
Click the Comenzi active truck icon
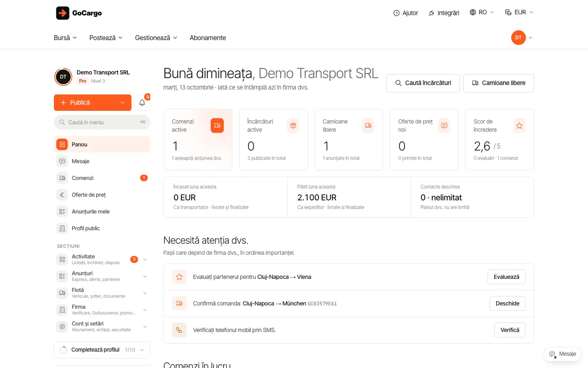tap(217, 126)
